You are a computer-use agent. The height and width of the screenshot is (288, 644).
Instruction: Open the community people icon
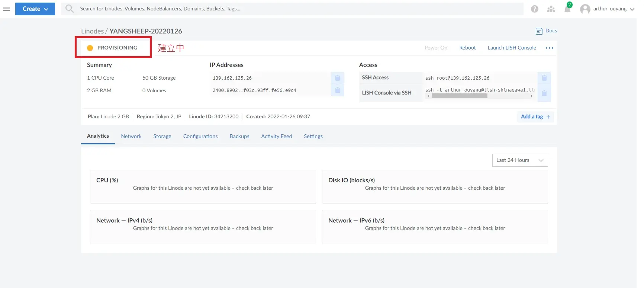click(551, 9)
